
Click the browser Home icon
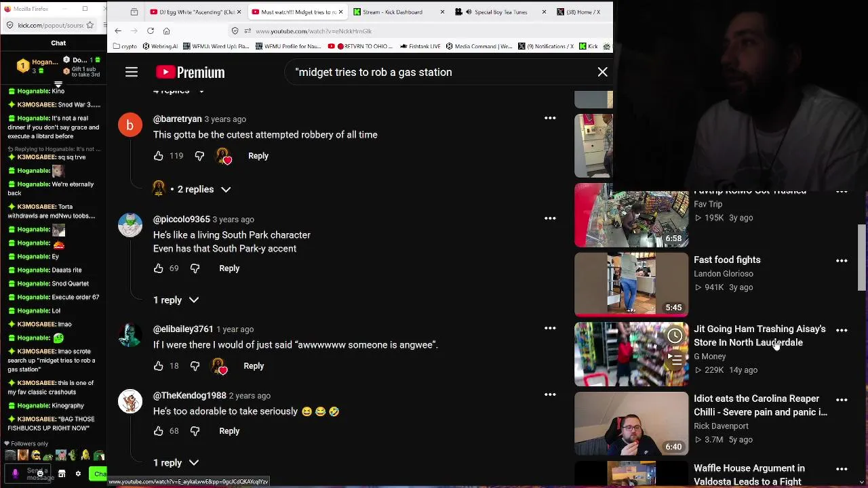pos(167,30)
